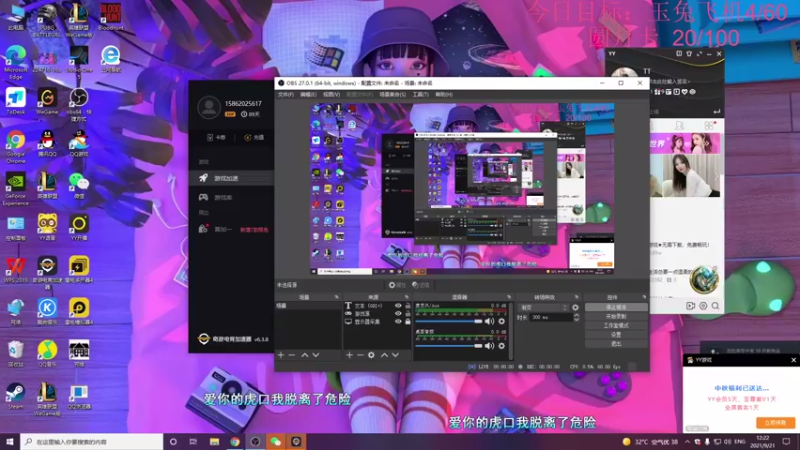Toggle visibility of the display capture source
Viewport: 800px width, 450px height.
[x=398, y=321]
